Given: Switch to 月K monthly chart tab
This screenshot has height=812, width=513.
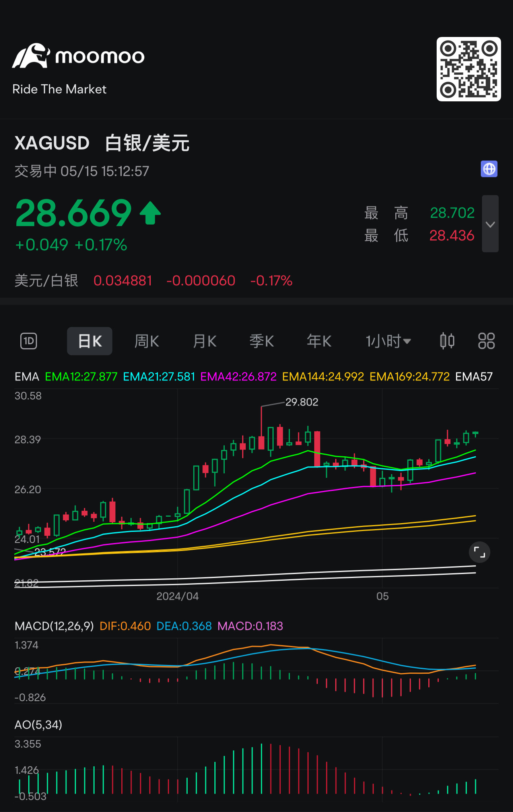Looking at the screenshot, I should point(204,341).
